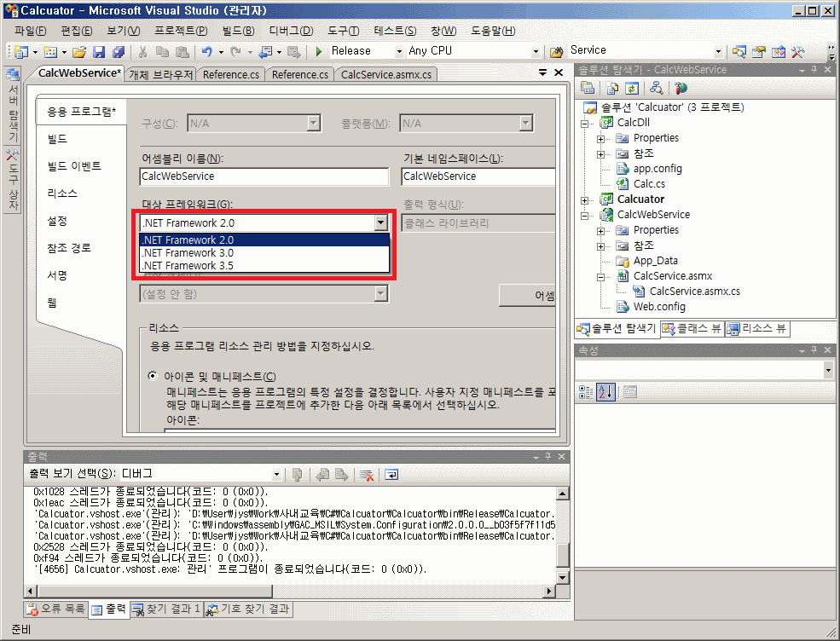Viewport: 840px width, 641px height.
Task: Select the App_Data folder in Solution Explorer
Action: click(x=655, y=261)
